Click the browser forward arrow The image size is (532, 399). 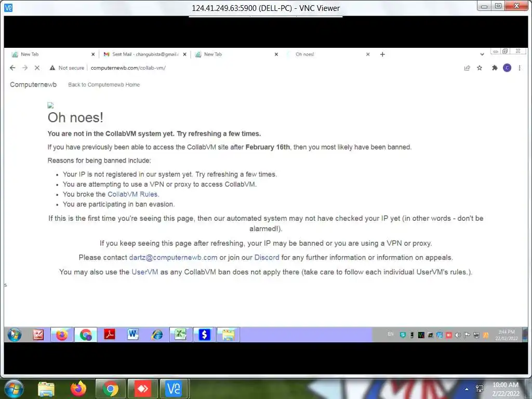pyautogui.click(x=25, y=68)
